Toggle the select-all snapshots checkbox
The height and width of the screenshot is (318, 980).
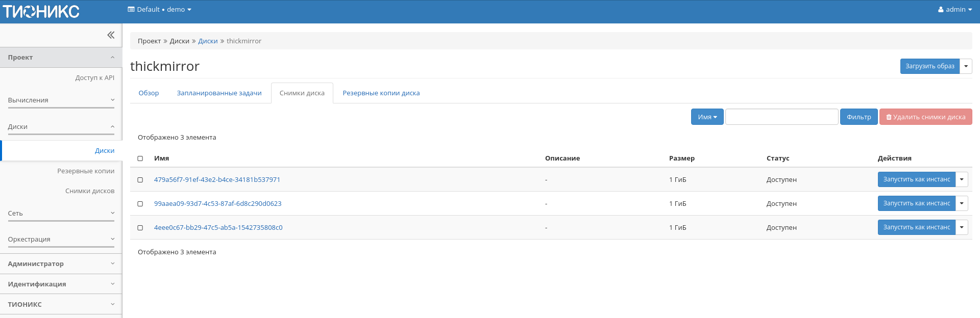140,158
